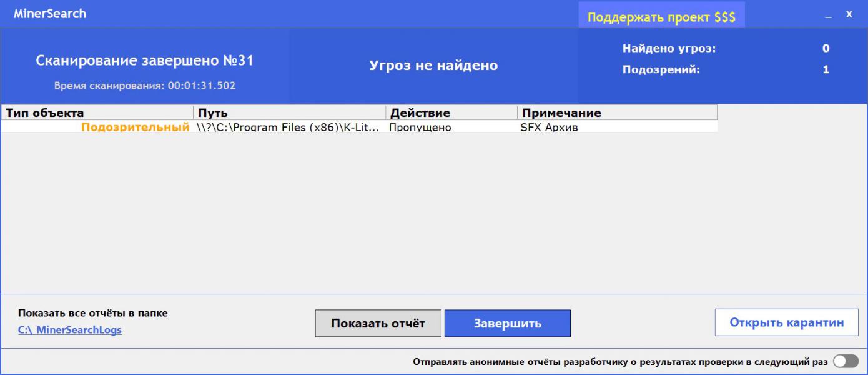Click the Подозрений count label
Viewport: 868px width, 375px height.
coord(661,70)
